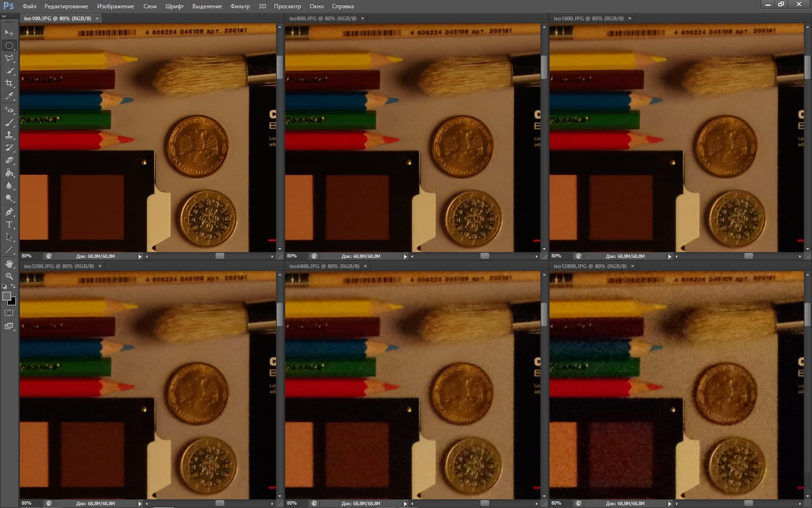The image size is (812, 508).
Task: Click the zoom percentage field in iso6400.JPG
Action: tap(296, 503)
